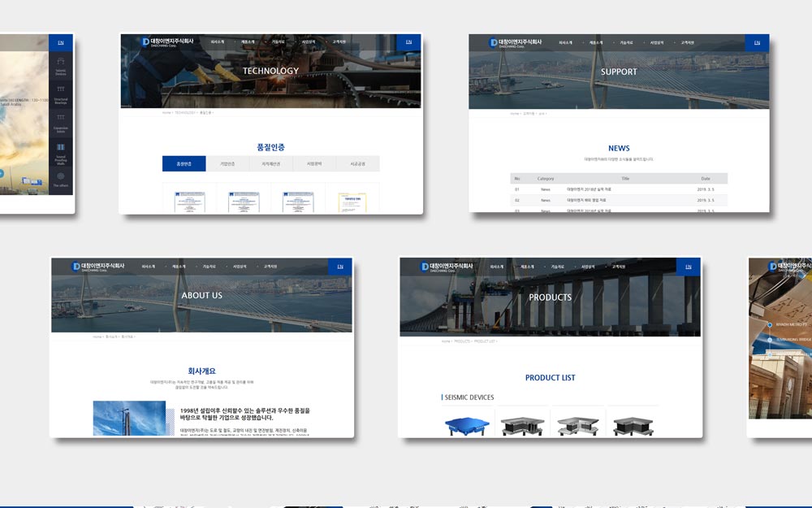Viewport: 812px width, 508px height.
Task: Click the Sound Proofing Walls sidebar icon
Action: (61, 153)
